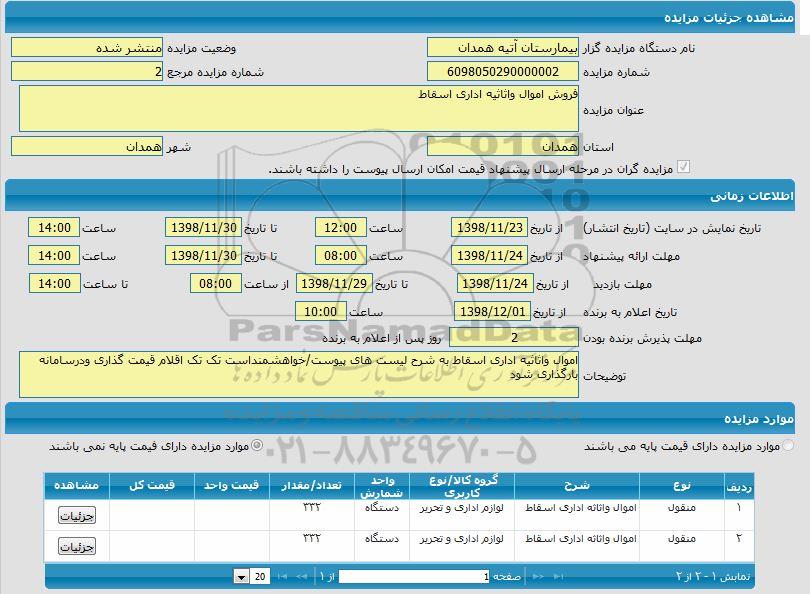Image resolution: width=810 pixels, height=594 pixels.
Task: Click the auction number field 6098050290000002
Action: pos(503,72)
